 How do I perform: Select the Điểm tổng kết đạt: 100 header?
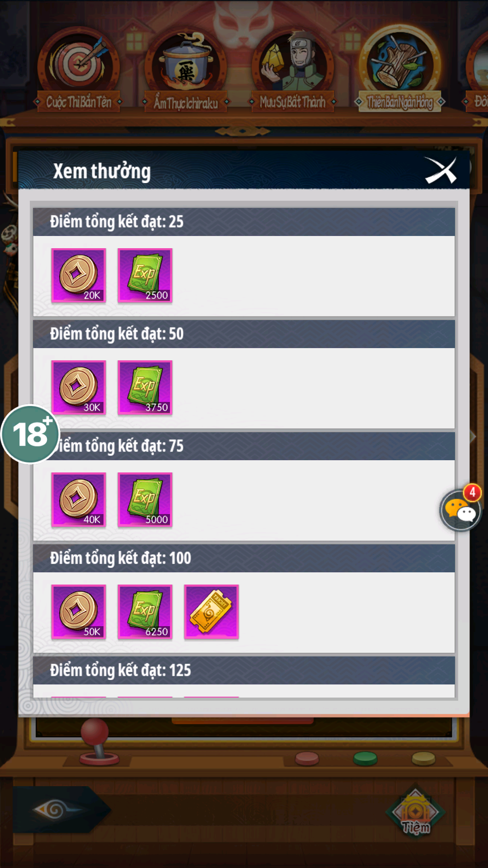pos(244,558)
